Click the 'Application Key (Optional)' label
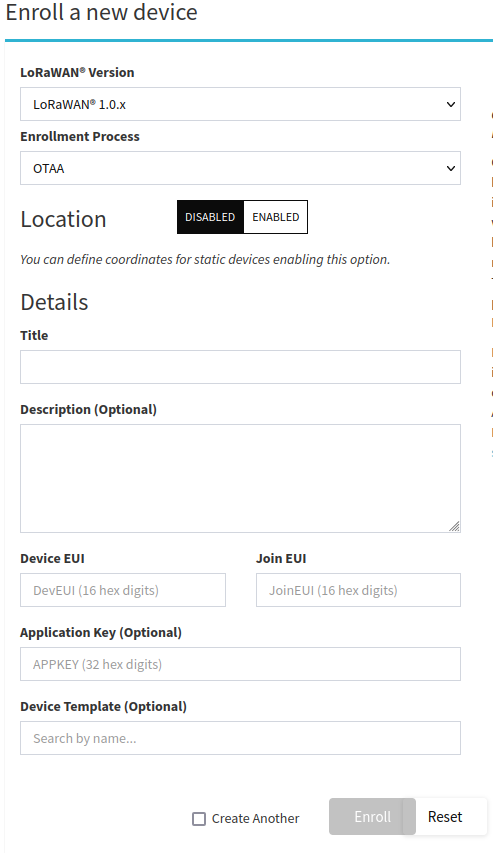493x853 pixels. [x=101, y=632]
